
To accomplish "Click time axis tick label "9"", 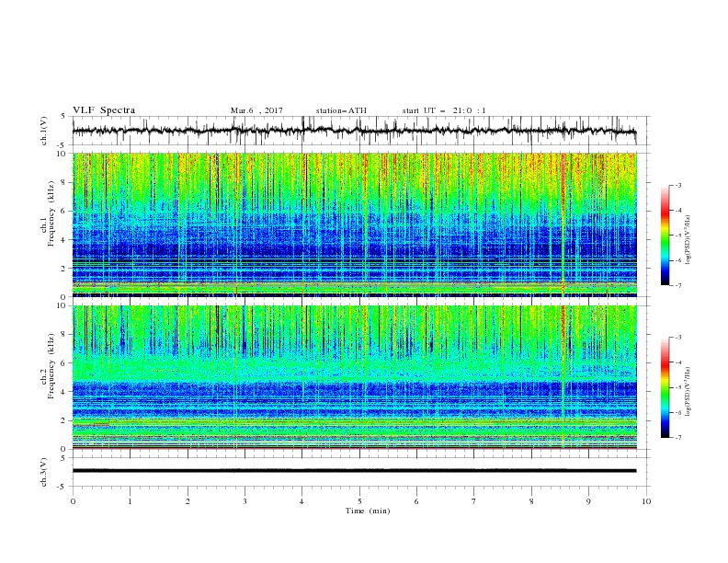I will 588,501.
